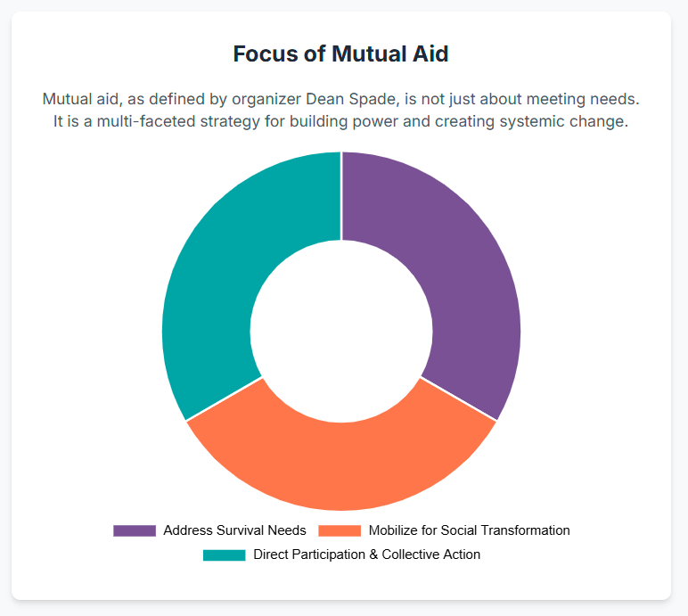Hide the Mobilize for Social Transformation series

point(469,530)
